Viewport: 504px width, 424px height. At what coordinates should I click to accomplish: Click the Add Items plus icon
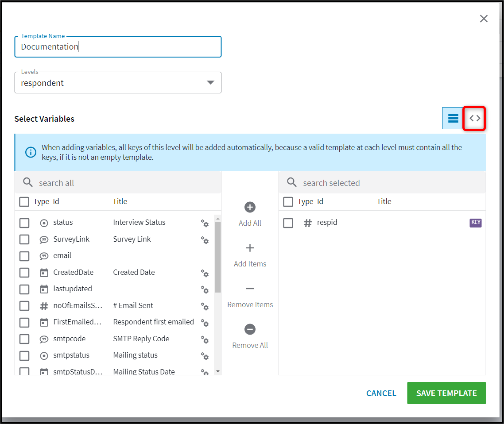click(x=250, y=248)
